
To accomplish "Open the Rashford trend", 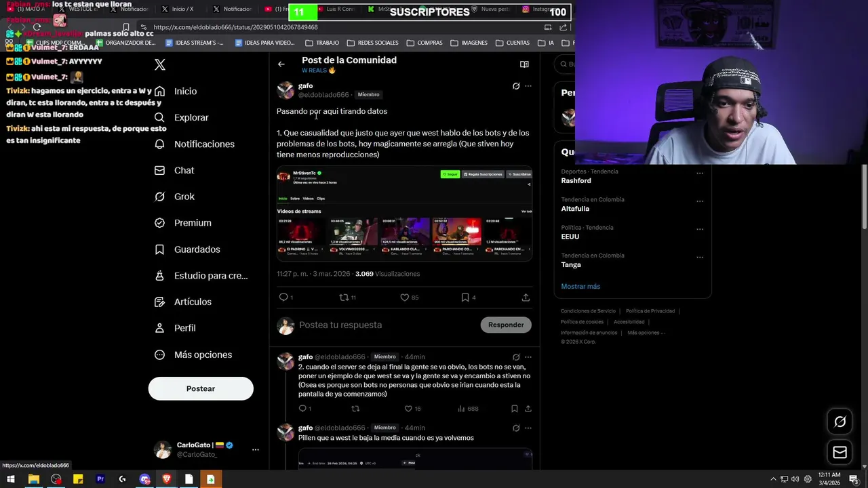I will (x=576, y=181).
